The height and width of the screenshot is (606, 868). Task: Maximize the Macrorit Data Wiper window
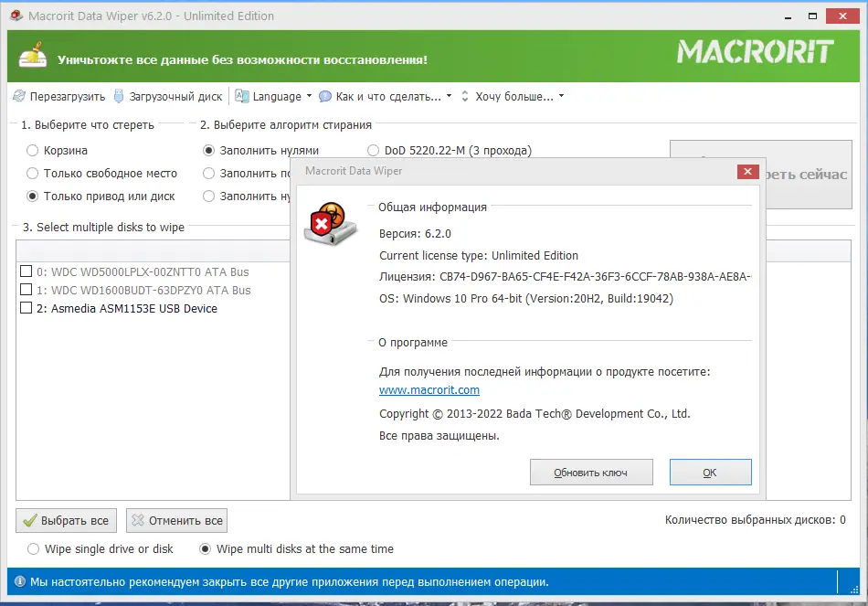(x=812, y=16)
